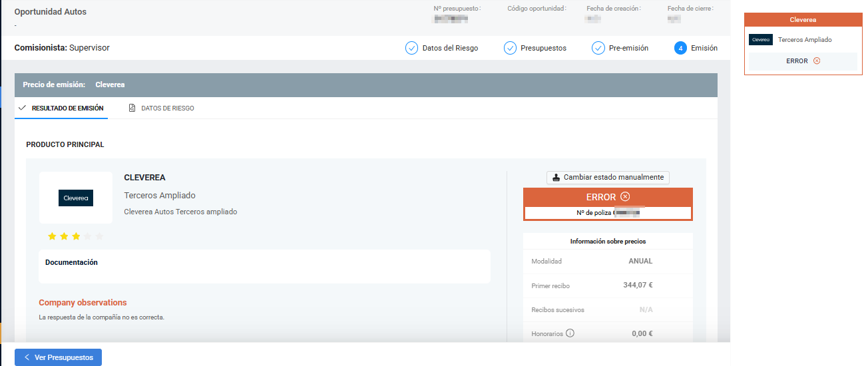This screenshot has height=366, width=868.
Task: Click Precio de emisión Cleverea header bar
Action: coord(366,85)
